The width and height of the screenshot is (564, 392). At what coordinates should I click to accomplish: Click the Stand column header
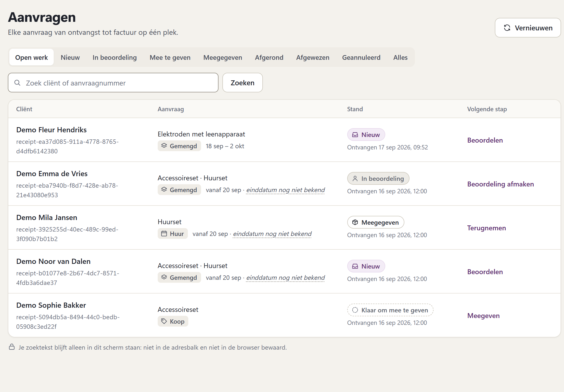pos(355,109)
